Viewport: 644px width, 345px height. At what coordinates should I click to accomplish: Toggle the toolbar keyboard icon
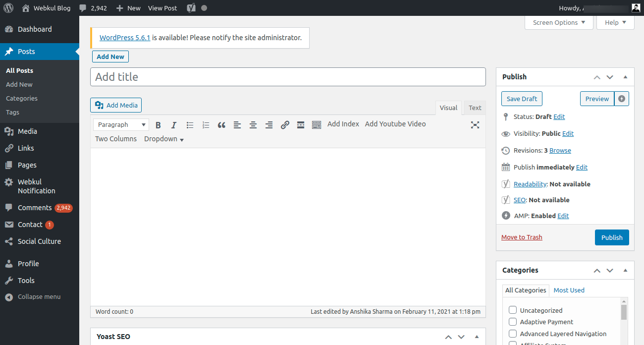tap(317, 125)
